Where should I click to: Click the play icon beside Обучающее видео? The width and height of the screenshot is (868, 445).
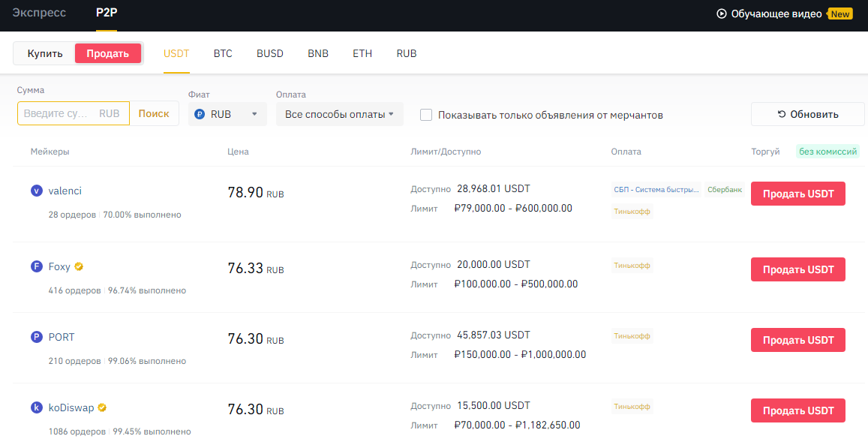pyautogui.click(x=722, y=14)
